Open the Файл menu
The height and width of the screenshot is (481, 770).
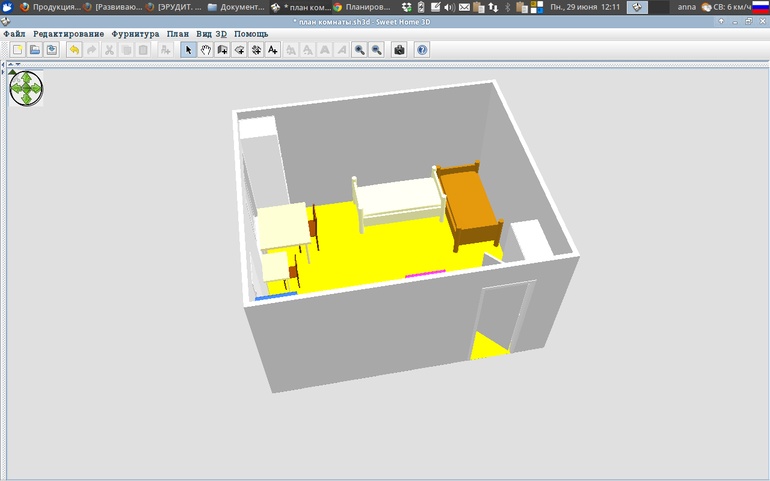[15, 34]
